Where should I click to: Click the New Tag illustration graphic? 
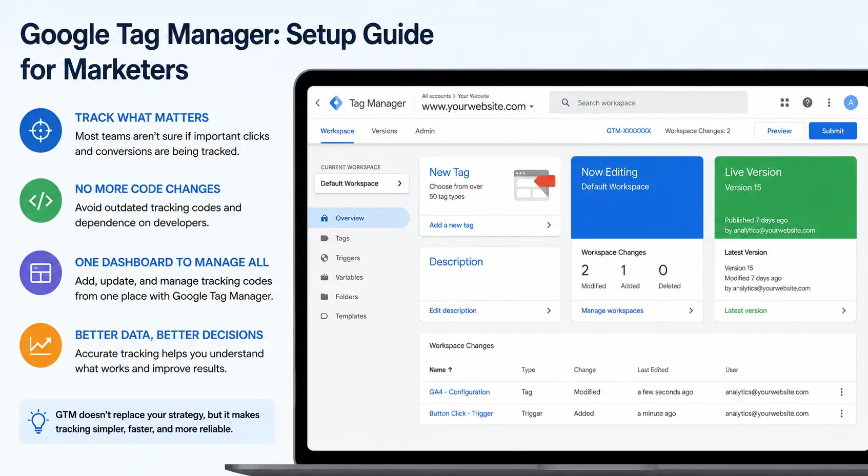tap(535, 185)
